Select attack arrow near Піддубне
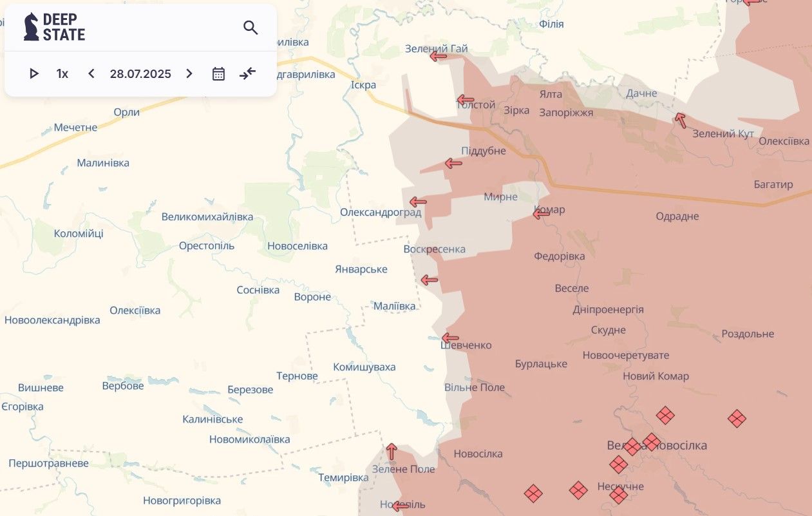Screen dimensions: 812x516 [453, 164]
